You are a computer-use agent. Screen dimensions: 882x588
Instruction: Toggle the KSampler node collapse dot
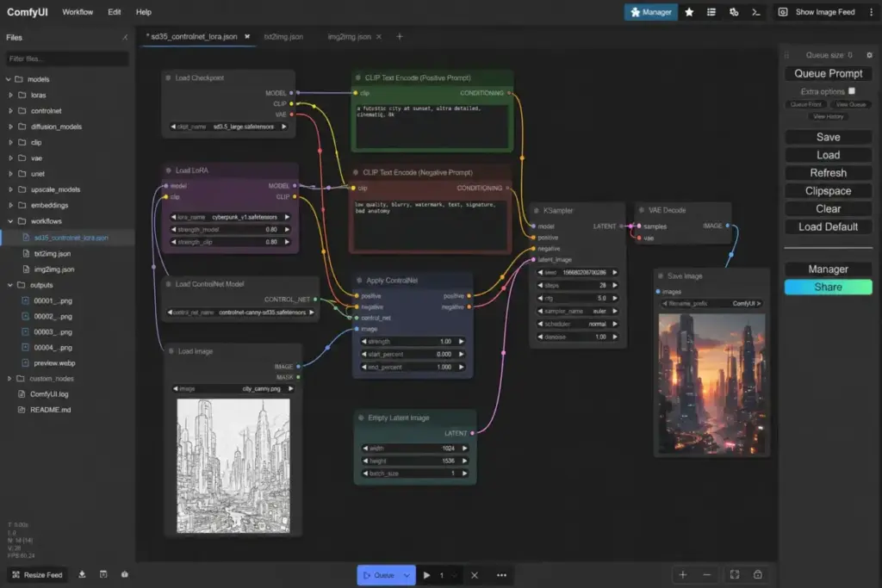pyautogui.click(x=536, y=210)
